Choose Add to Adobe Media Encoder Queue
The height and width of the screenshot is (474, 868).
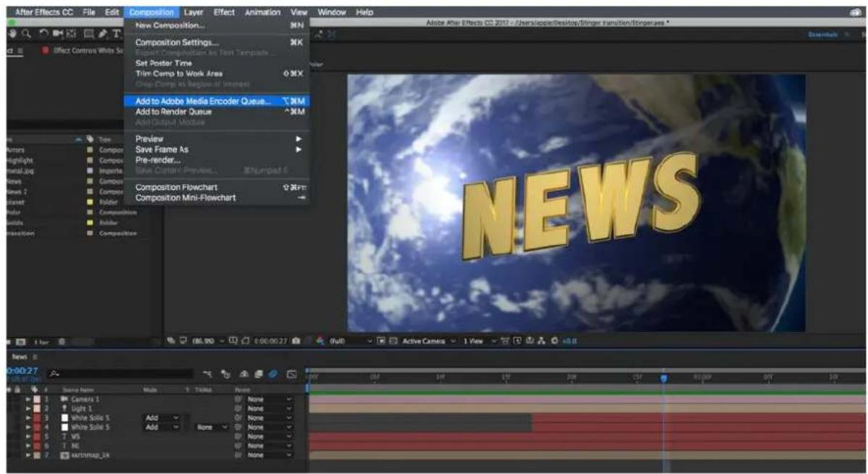click(216, 101)
